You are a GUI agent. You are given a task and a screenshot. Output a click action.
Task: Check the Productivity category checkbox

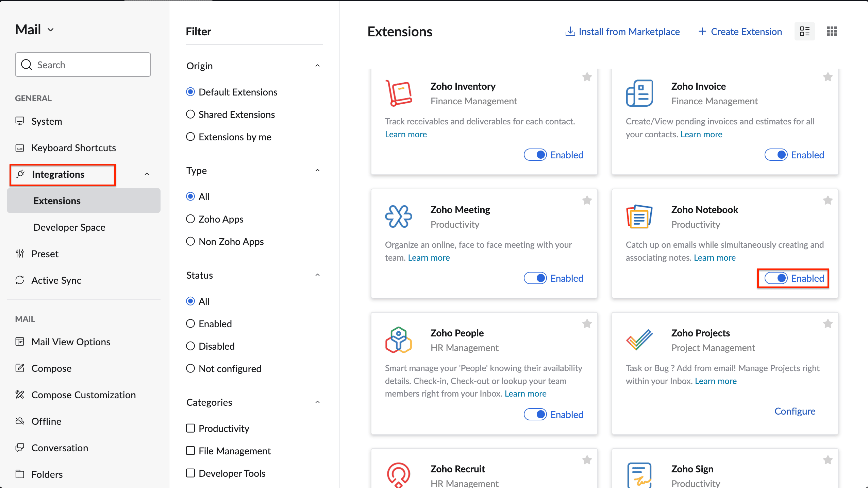click(190, 428)
